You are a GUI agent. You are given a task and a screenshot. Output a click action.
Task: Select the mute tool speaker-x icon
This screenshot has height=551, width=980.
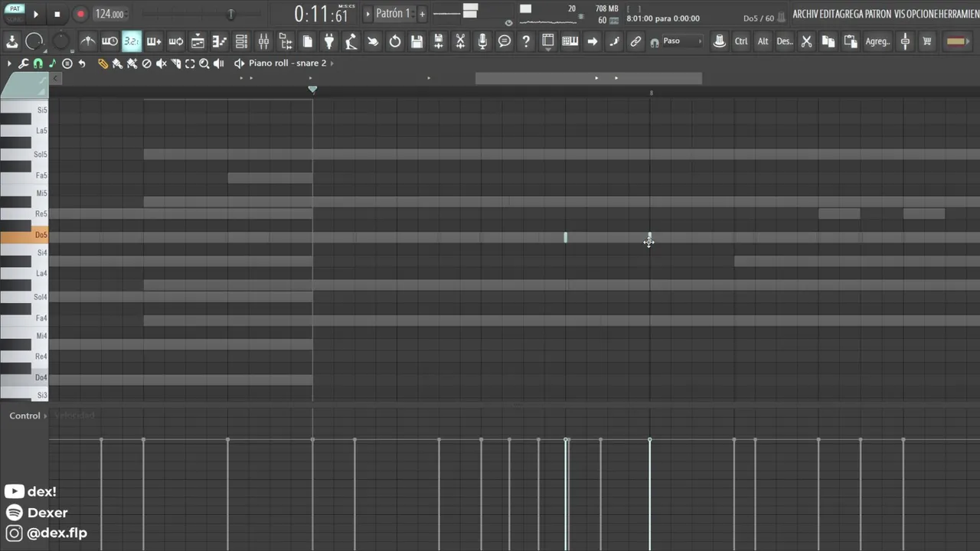pos(161,64)
